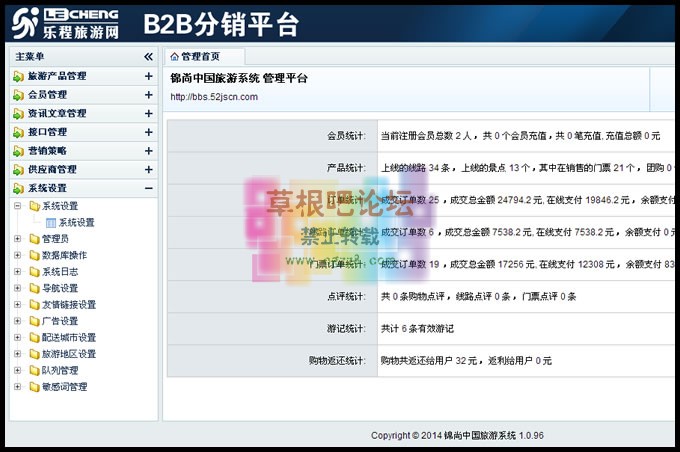Screen dimensions: 680x452
Task: Expand the 旅游地区设置 tree node
Action: pos(17,354)
